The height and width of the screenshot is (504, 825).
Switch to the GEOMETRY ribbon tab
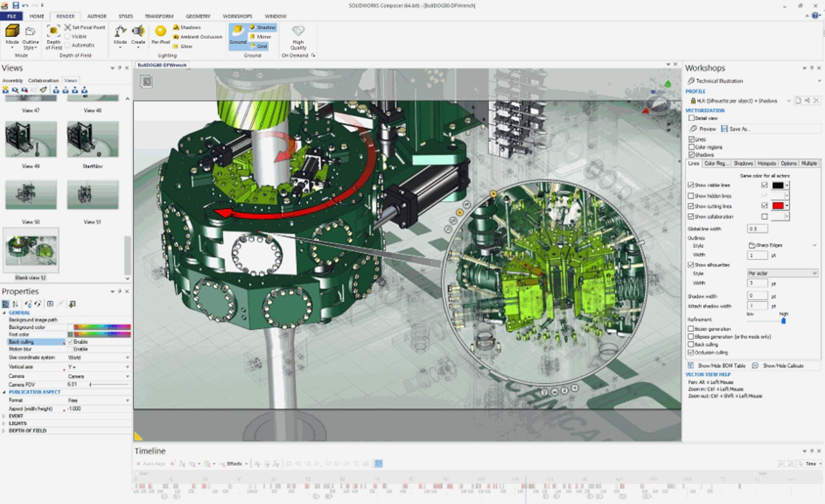tap(199, 16)
